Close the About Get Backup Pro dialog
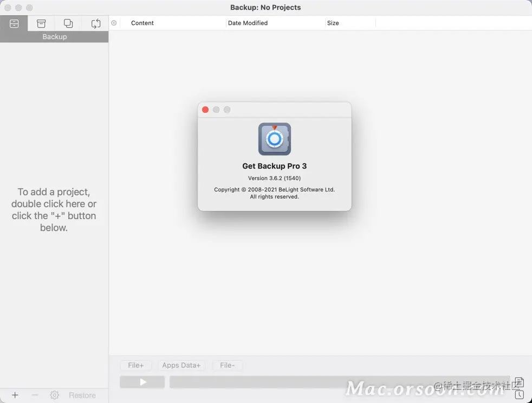 pos(205,110)
